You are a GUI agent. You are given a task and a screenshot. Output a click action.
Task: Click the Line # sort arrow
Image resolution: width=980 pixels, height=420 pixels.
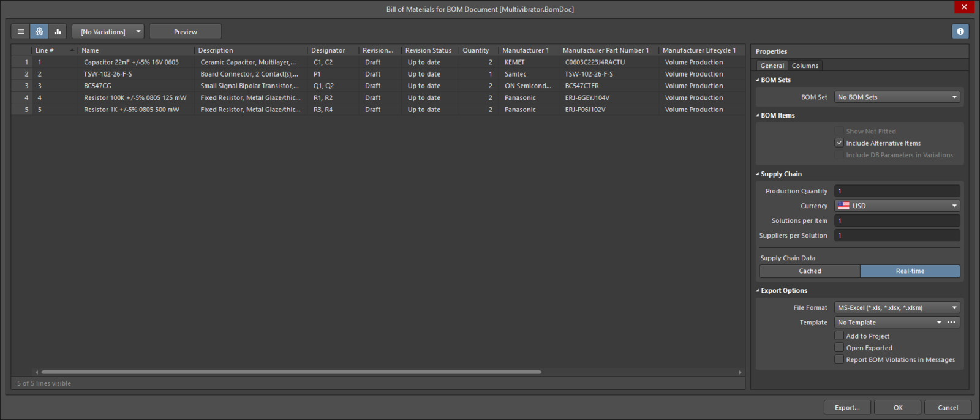click(72, 50)
